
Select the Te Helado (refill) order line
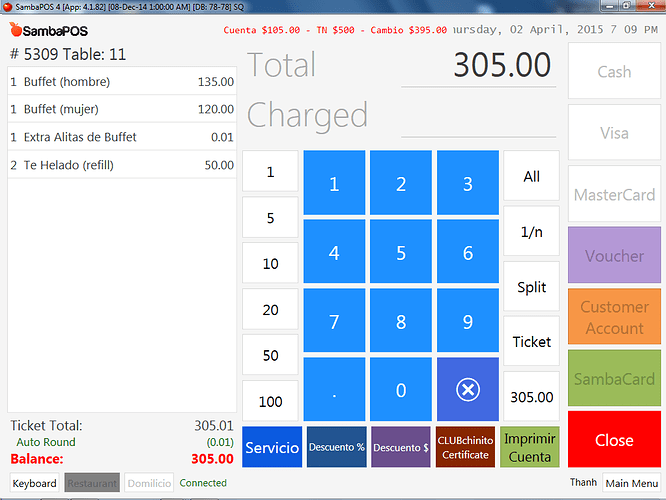pyautogui.click(x=122, y=165)
